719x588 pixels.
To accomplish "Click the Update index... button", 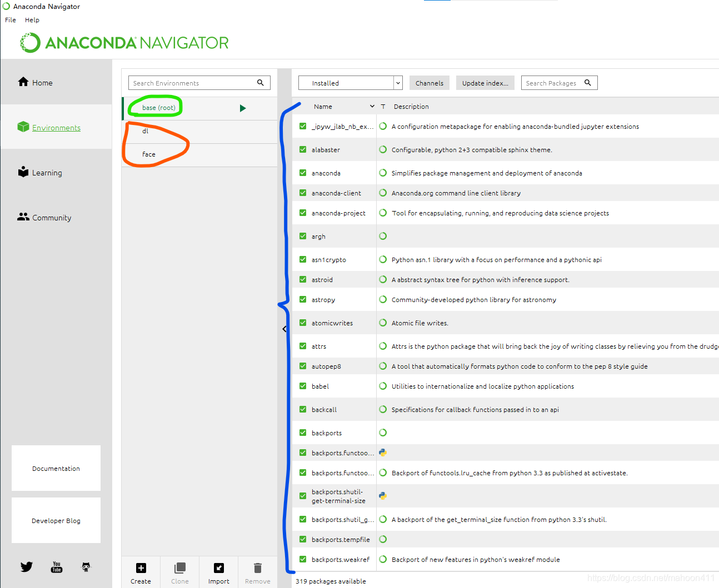I will 485,83.
